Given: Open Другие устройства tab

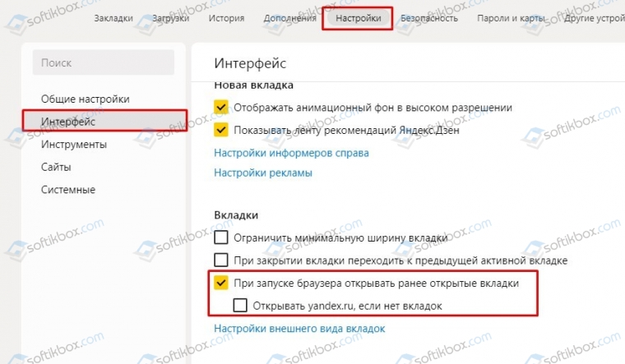Looking at the screenshot, I should (595, 18).
